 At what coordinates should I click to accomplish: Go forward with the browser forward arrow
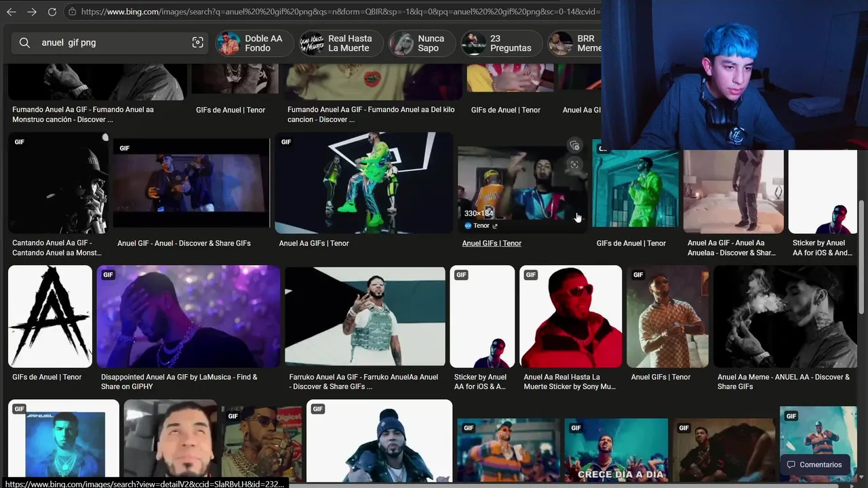pyautogui.click(x=32, y=12)
